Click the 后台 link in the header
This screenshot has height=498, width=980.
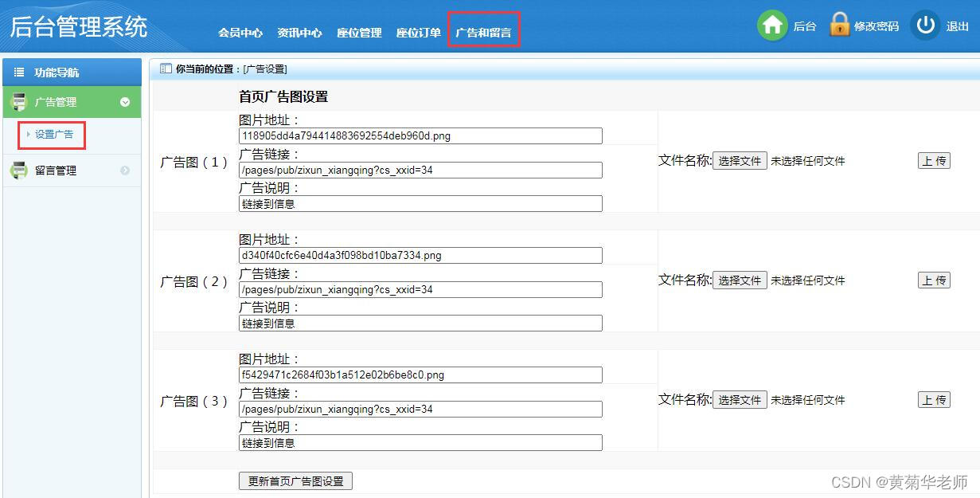804,26
